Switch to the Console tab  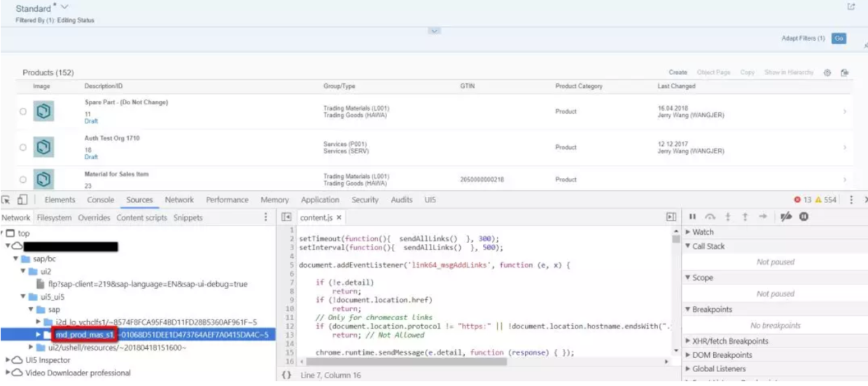(x=100, y=200)
